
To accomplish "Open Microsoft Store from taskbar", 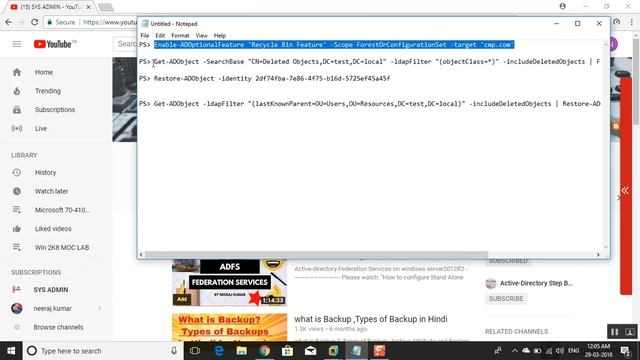I will [287, 351].
